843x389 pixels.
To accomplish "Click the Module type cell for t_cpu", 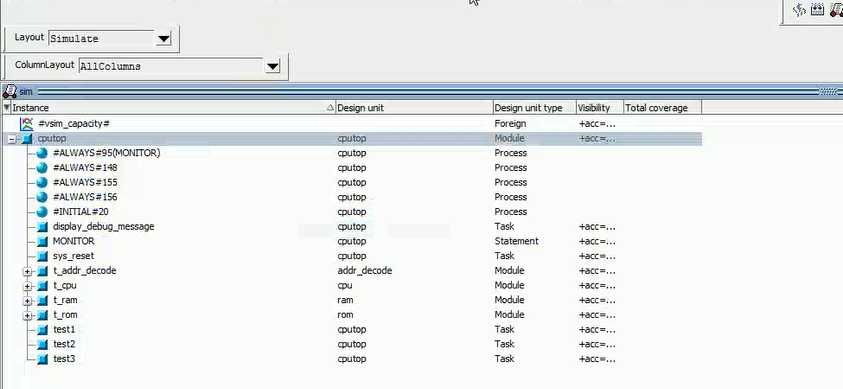I will tap(509, 285).
